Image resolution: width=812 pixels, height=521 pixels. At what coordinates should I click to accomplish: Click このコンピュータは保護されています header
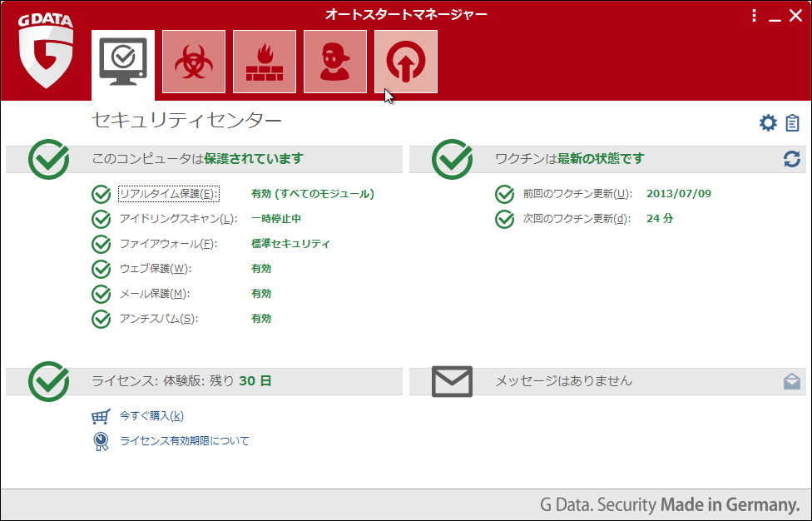point(198,158)
